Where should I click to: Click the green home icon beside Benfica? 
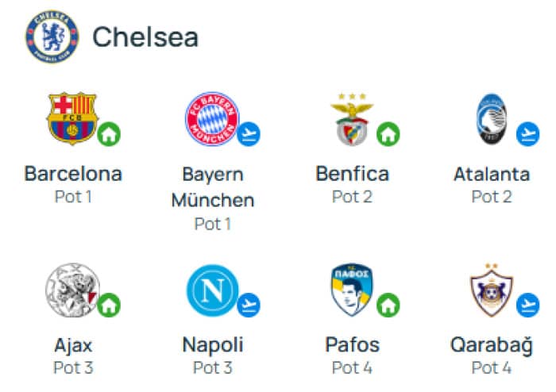click(388, 134)
